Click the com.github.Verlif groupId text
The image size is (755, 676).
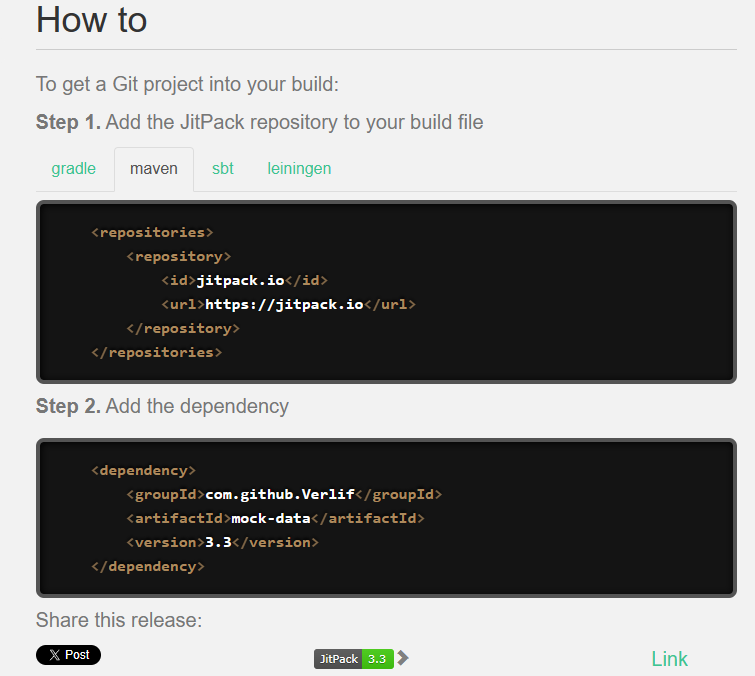pyautogui.click(x=281, y=494)
